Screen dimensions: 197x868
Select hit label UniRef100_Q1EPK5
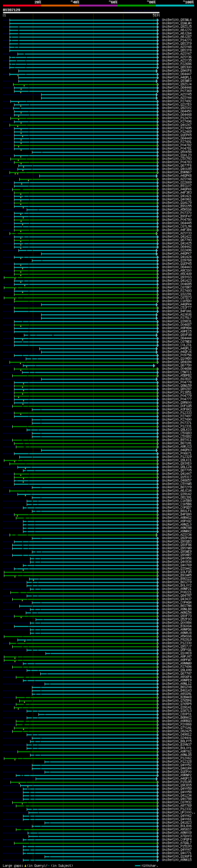(176, 135)
